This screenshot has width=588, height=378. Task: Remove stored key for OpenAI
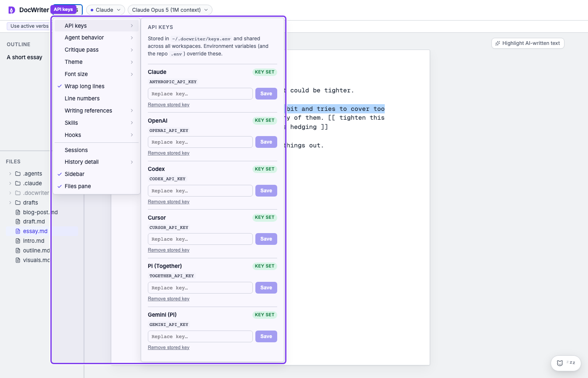click(x=168, y=153)
